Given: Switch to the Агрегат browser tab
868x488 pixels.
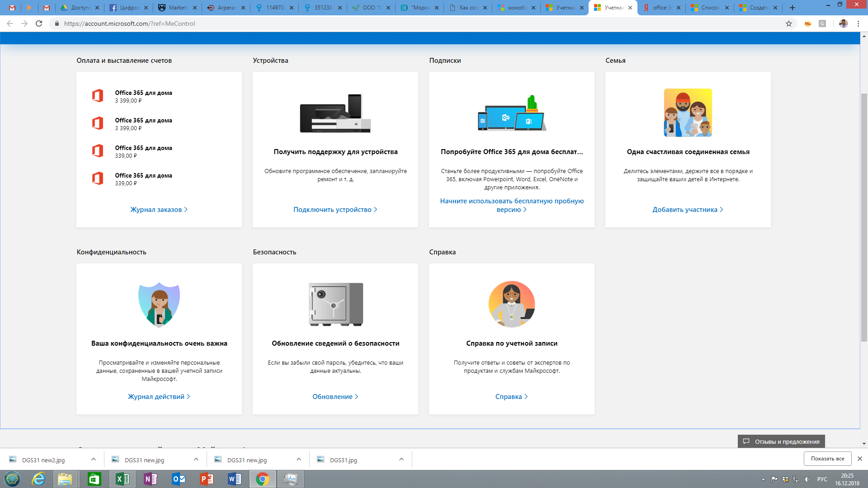Looking at the screenshot, I should click(226, 8).
